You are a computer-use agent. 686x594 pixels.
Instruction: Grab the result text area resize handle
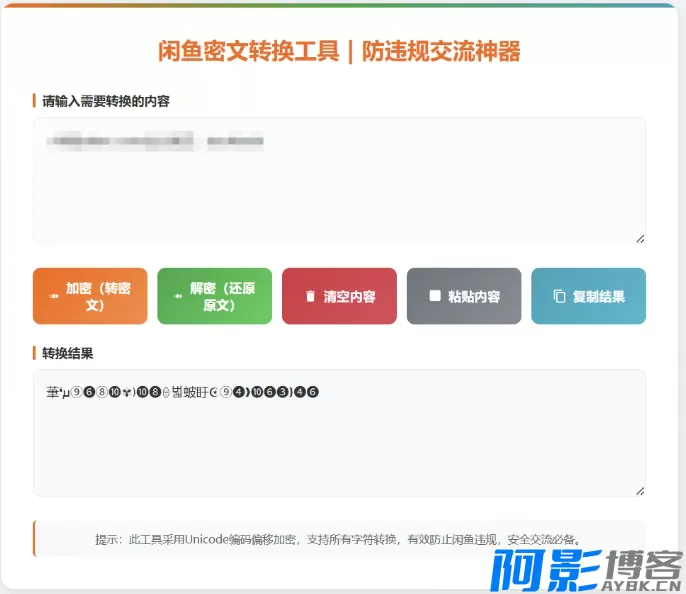tap(640, 490)
